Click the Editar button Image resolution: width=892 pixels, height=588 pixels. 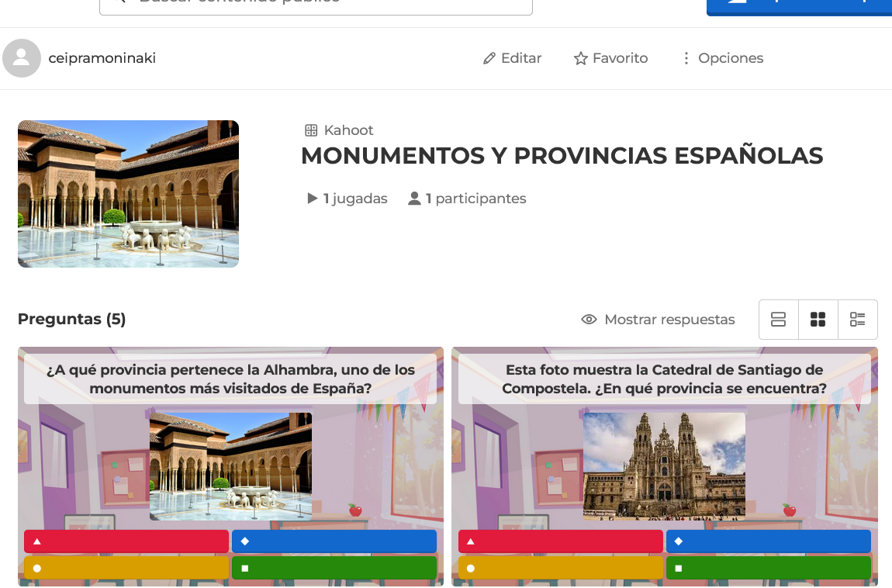pos(511,57)
